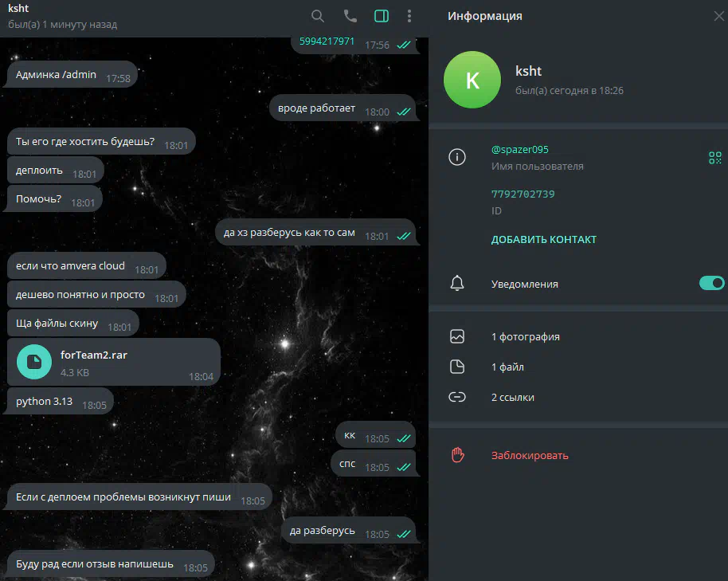Click the ksht chat header name
Viewport: 728px width, 581px height.
click(18, 8)
